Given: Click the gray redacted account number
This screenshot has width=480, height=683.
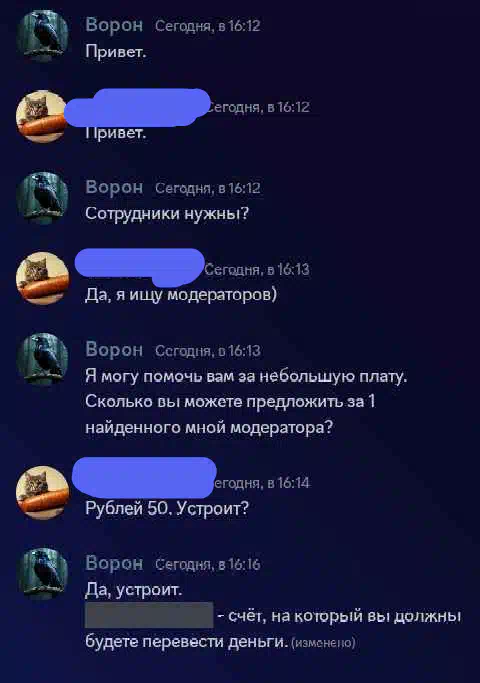Looking at the screenshot, I should pyautogui.click(x=149, y=615).
